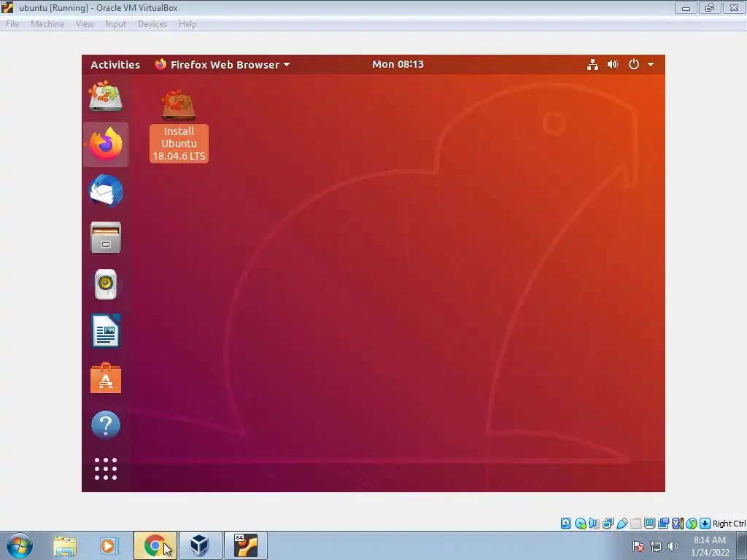Open Thunderbird Mail in the dock
Image resolution: width=747 pixels, height=560 pixels.
point(106,191)
